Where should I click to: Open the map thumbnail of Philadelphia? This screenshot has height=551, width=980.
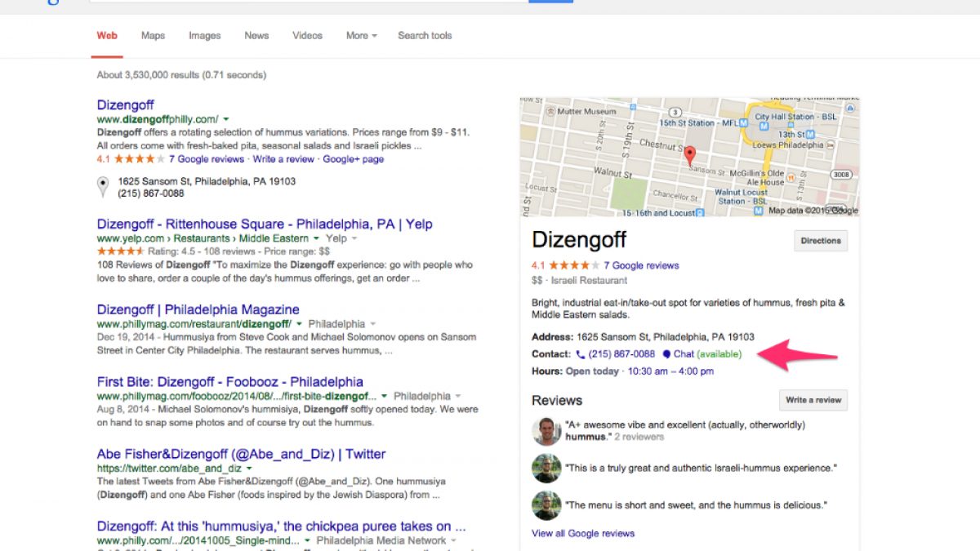689,157
